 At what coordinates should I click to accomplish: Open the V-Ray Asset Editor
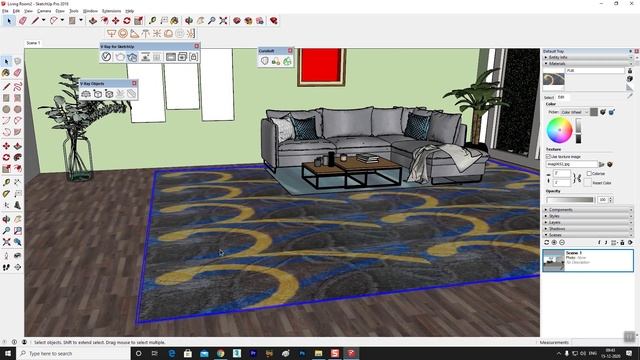click(106, 57)
